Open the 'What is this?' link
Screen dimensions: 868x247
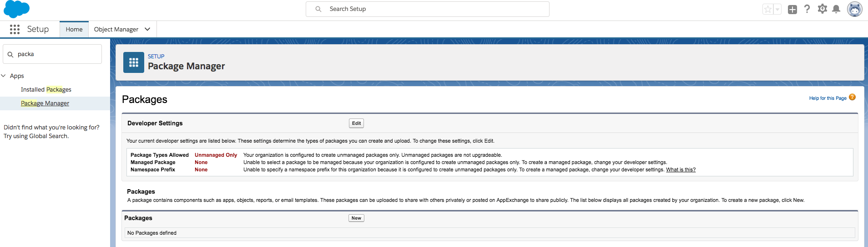point(681,170)
